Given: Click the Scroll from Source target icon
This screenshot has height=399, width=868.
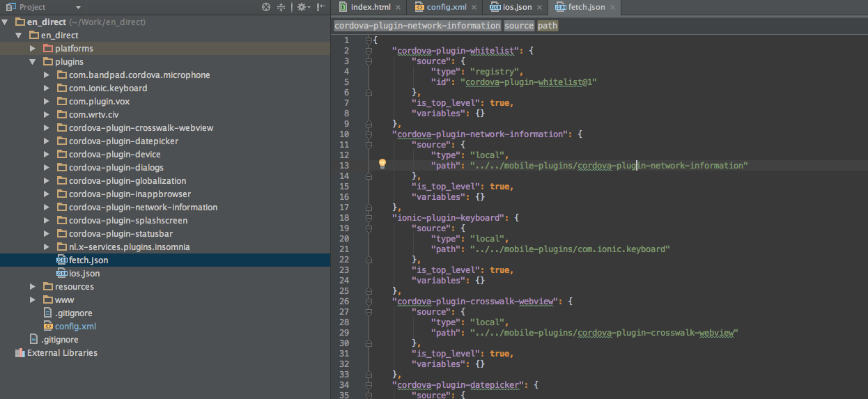Looking at the screenshot, I should [x=266, y=7].
